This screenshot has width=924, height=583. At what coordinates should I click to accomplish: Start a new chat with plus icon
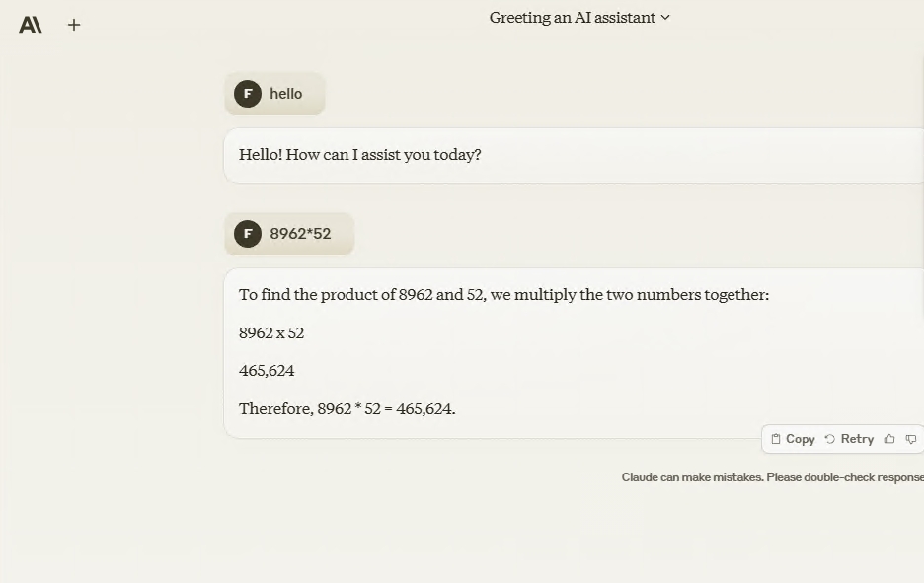coord(74,25)
